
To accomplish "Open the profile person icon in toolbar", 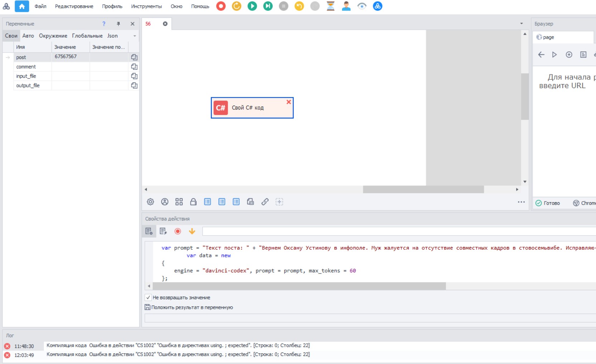I will pos(346,6).
